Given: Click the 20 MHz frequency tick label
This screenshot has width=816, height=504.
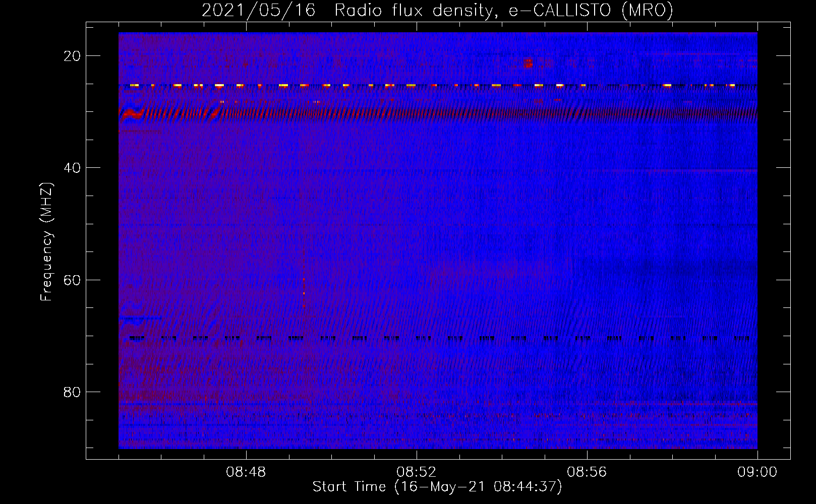Looking at the screenshot, I should point(72,56).
